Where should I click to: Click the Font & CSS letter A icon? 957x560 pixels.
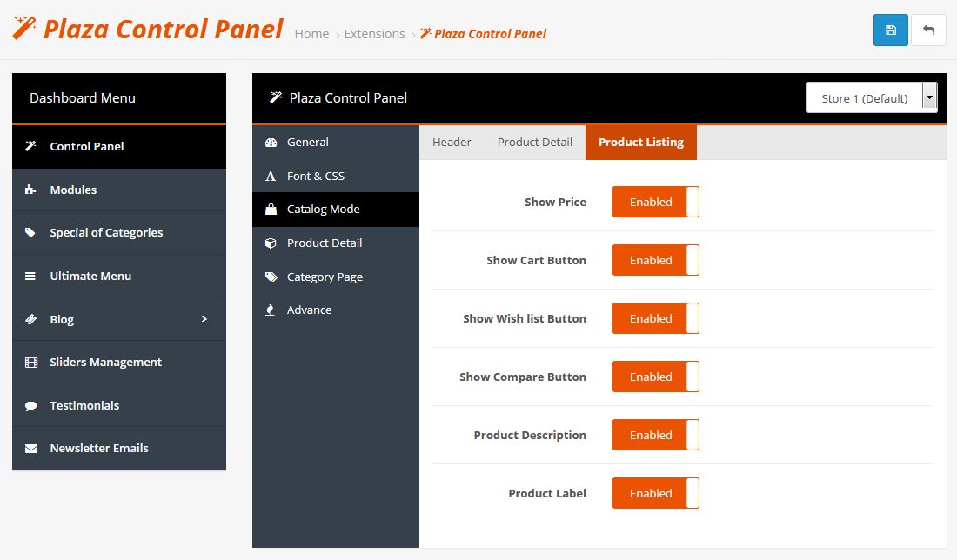click(271, 177)
